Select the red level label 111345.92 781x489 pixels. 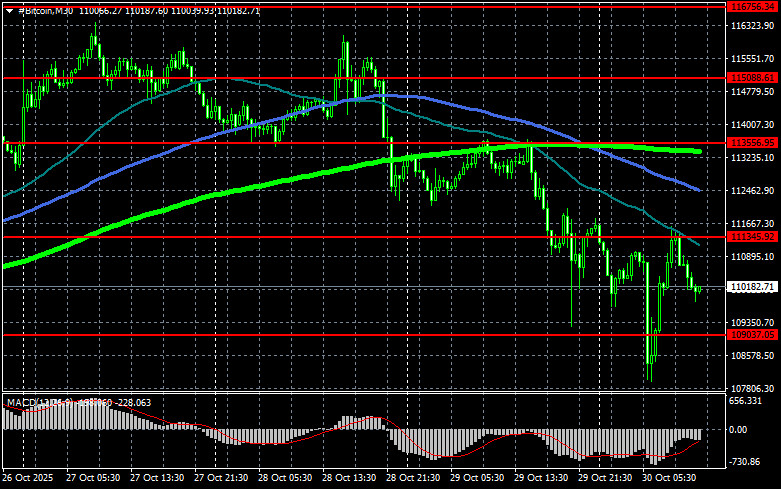[752, 237]
